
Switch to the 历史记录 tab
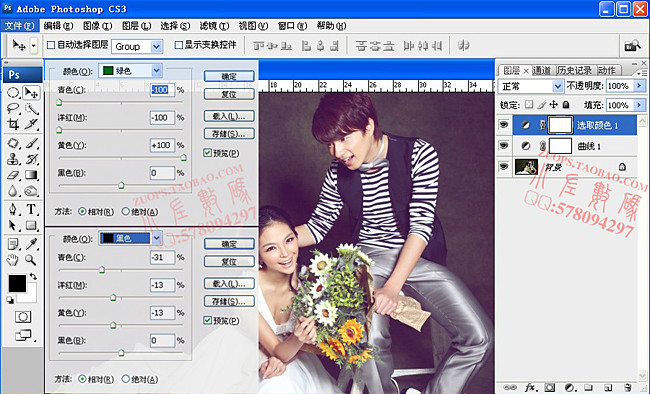pyautogui.click(x=575, y=71)
